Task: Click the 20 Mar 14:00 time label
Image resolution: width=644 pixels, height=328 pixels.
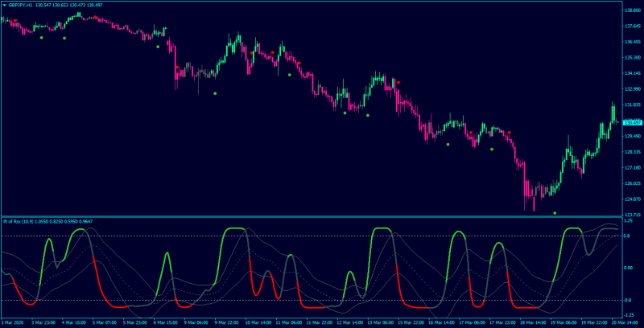Action: pos(623,323)
